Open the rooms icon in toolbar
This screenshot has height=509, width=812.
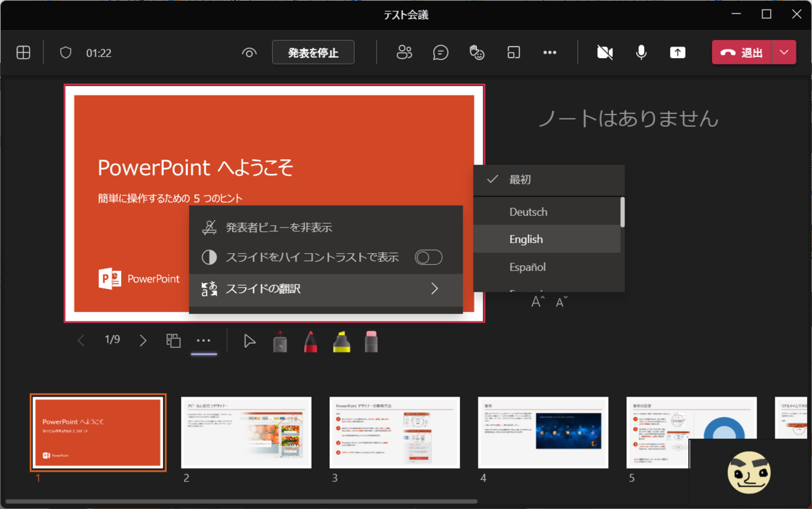514,53
